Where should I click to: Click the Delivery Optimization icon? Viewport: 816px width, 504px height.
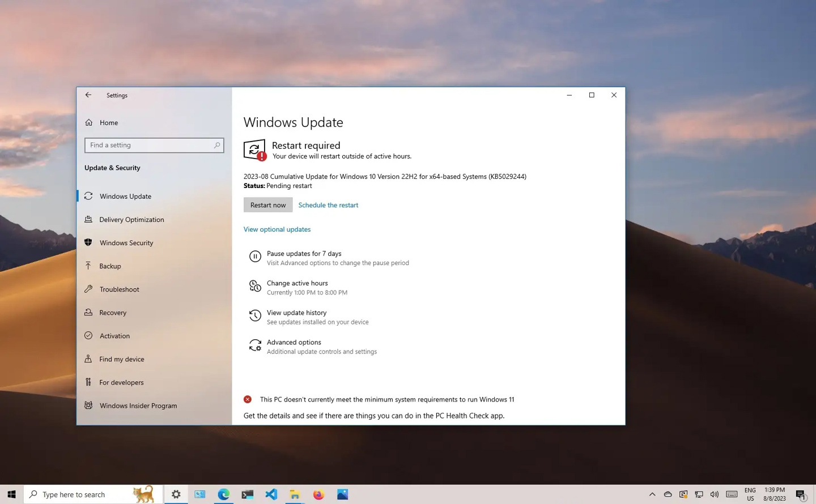[x=88, y=219]
